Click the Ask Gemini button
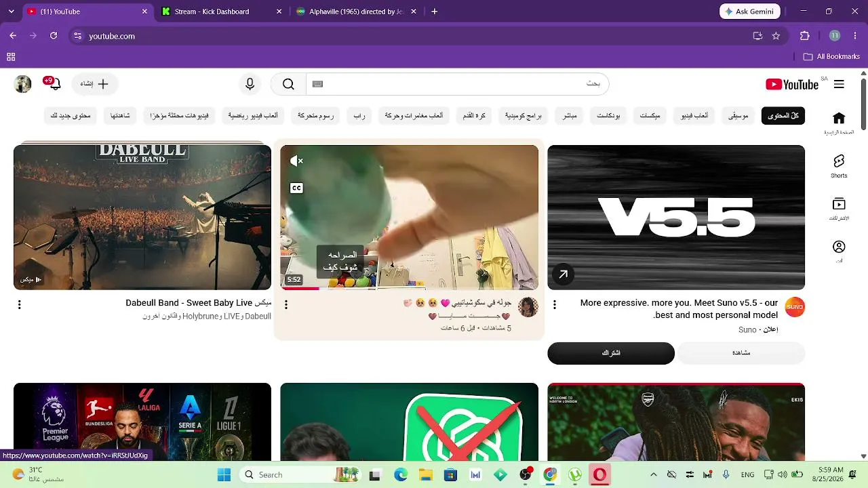Viewport: 868px width, 488px height. pyautogui.click(x=750, y=12)
